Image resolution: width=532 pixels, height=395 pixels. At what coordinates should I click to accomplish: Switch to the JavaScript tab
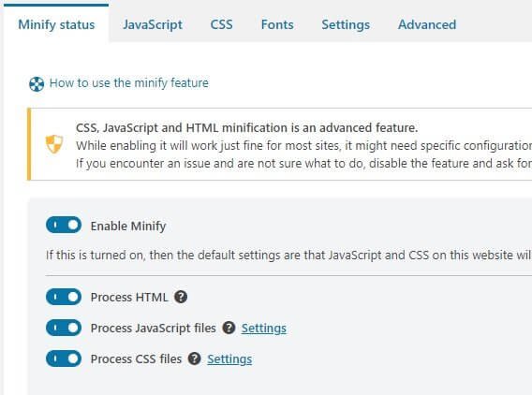153,24
